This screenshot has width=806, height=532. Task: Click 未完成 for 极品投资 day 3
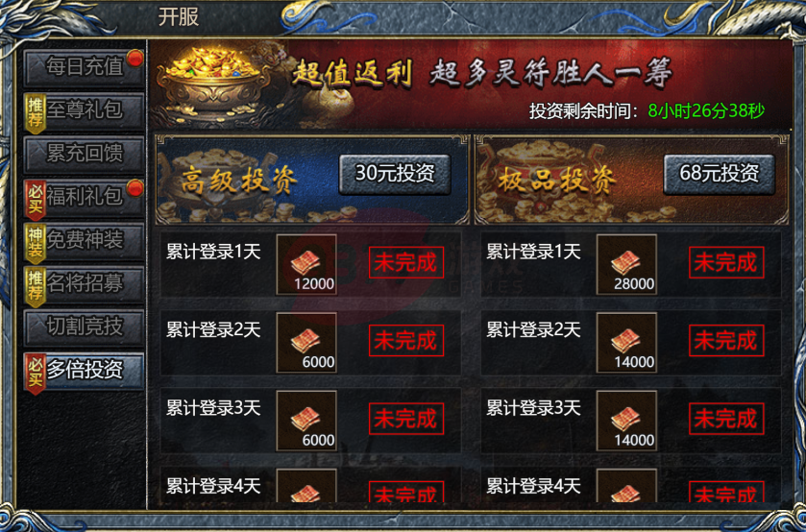726,419
